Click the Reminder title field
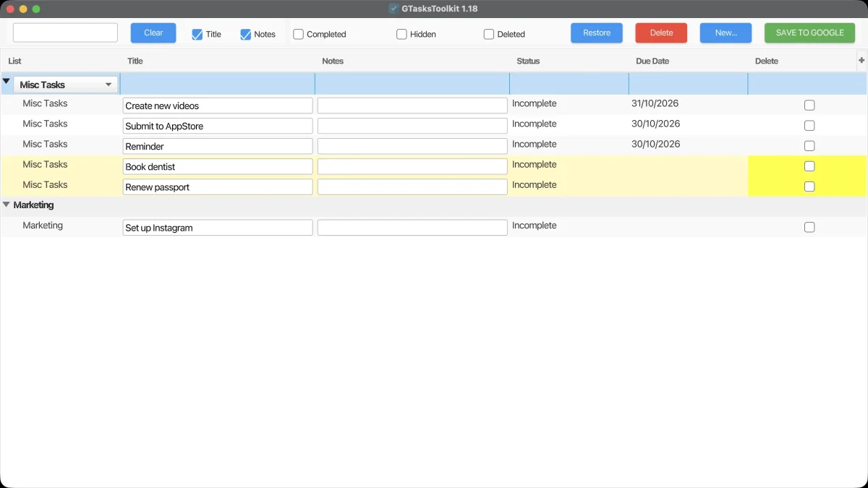 tap(218, 146)
